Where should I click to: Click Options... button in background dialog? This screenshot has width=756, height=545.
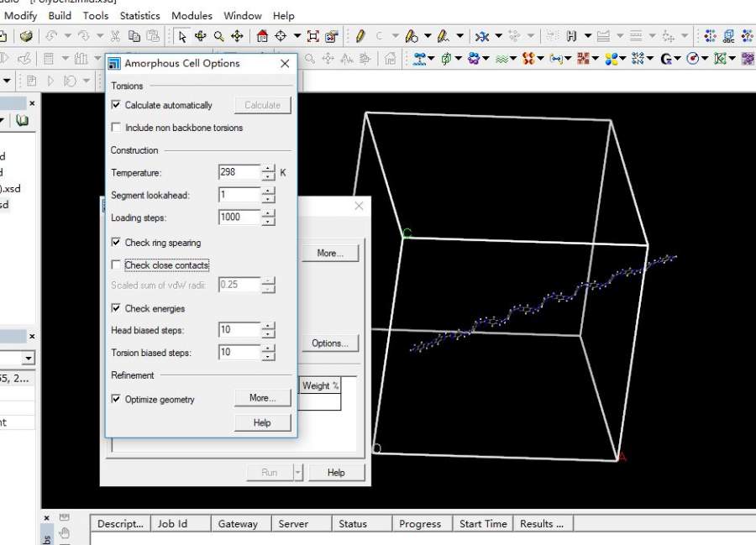point(330,343)
